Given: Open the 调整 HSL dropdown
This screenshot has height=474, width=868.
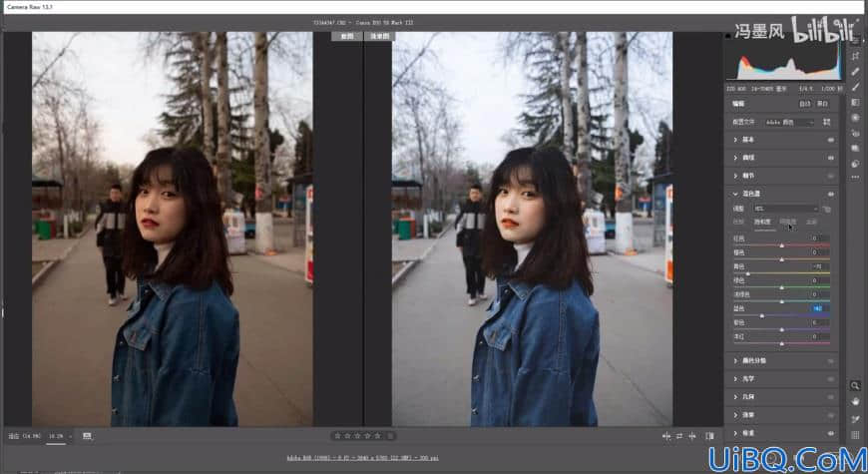Looking at the screenshot, I should 785,209.
